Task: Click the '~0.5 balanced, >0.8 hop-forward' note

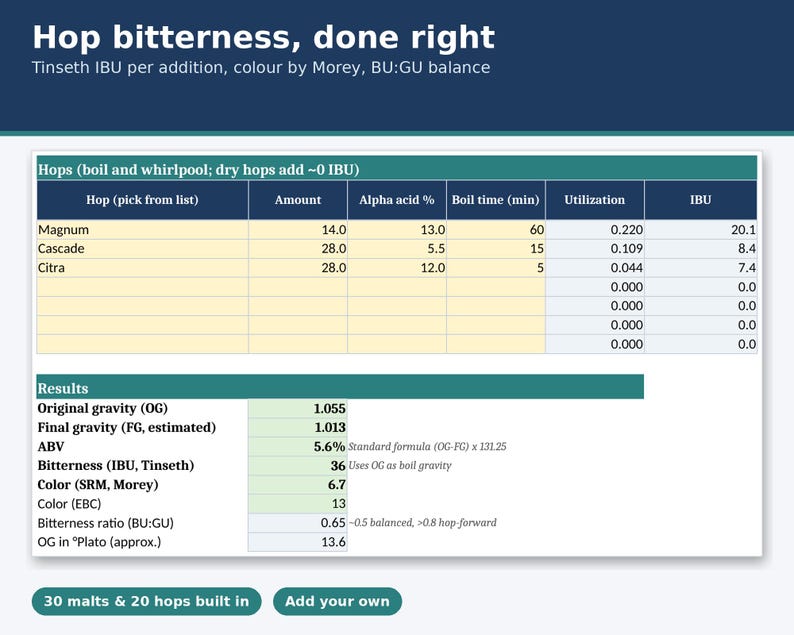Action: 423,523
